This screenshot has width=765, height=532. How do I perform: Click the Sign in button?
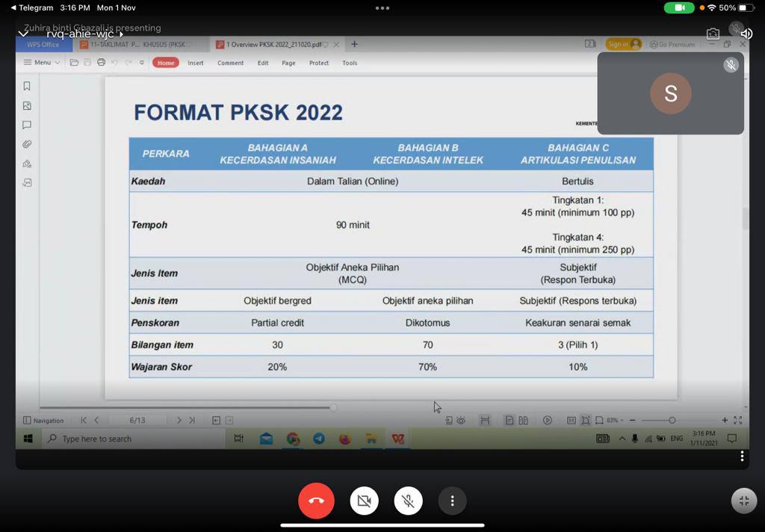pos(623,45)
